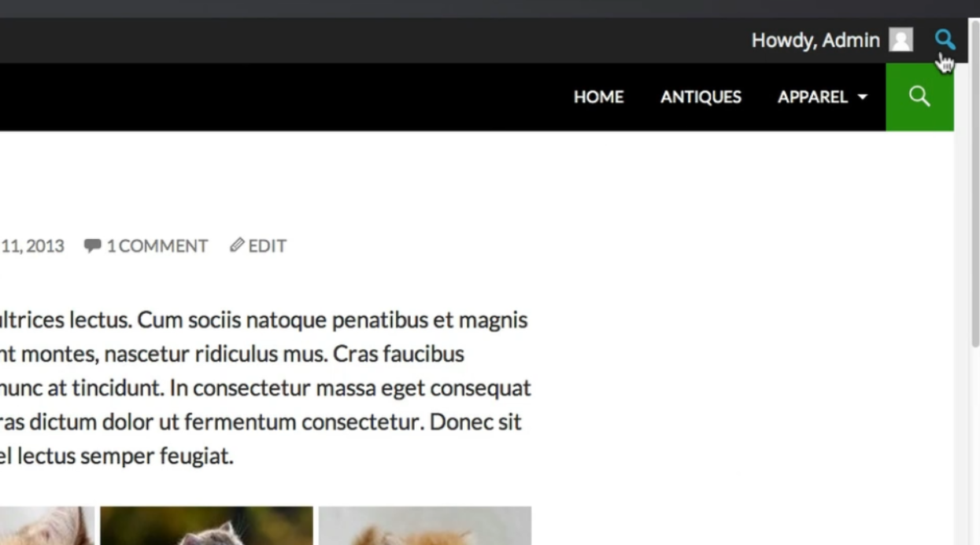Open the HOME menu item
The height and width of the screenshot is (545, 980).
click(x=598, y=97)
